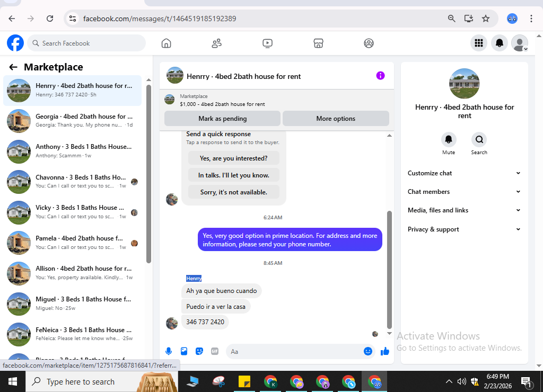Click Mark as pending button
The height and width of the screenshot is (392, 543).
tap(222, 119)
